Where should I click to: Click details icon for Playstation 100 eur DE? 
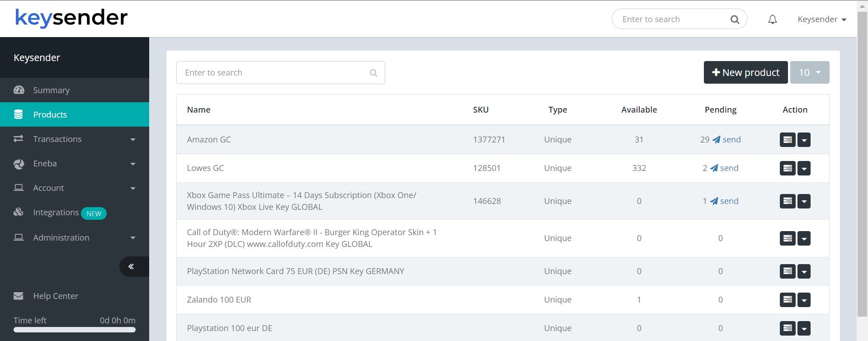click(x=787, y=328)
